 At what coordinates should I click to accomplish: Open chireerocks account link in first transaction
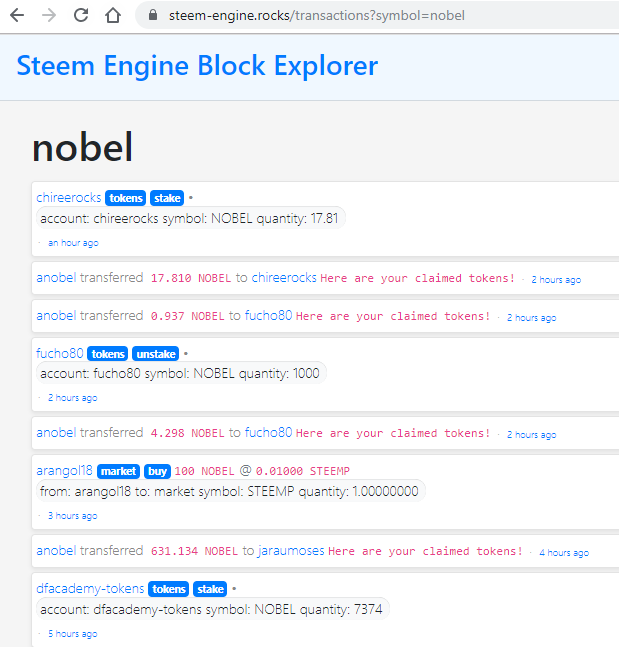(x=69, y=198)
